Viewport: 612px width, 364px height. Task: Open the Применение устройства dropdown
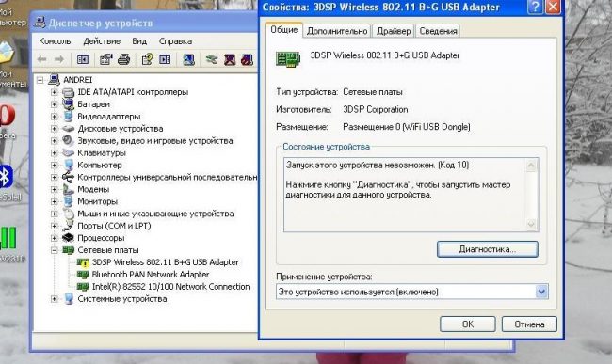(541, 292)
